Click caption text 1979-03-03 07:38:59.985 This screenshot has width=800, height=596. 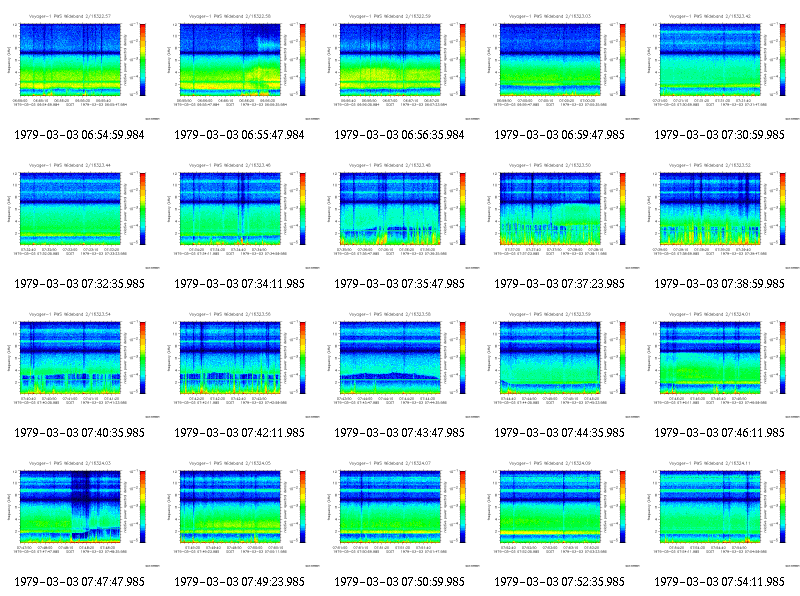(719, 284)
